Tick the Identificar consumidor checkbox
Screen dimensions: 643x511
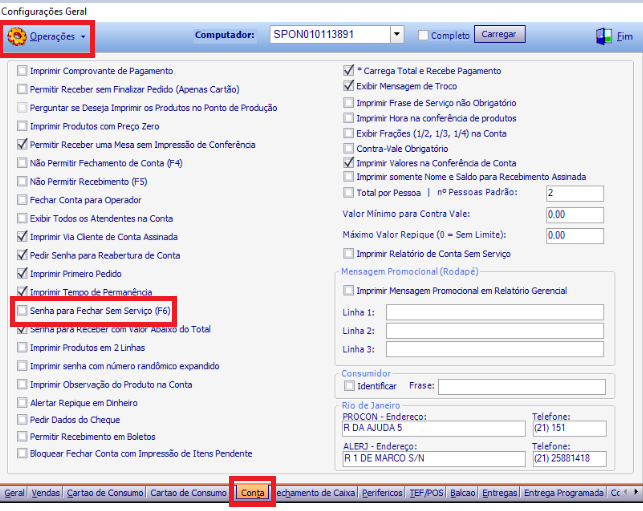click(349, 386)
